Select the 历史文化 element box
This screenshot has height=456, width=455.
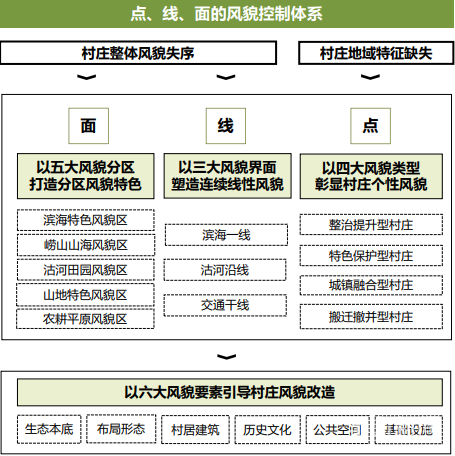pos(267,430)
